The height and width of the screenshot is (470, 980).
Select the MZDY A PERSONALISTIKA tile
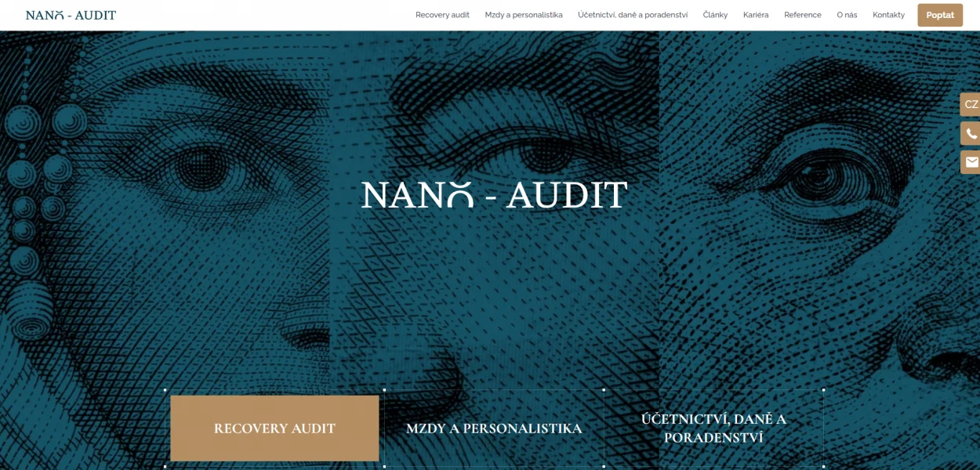494,428
